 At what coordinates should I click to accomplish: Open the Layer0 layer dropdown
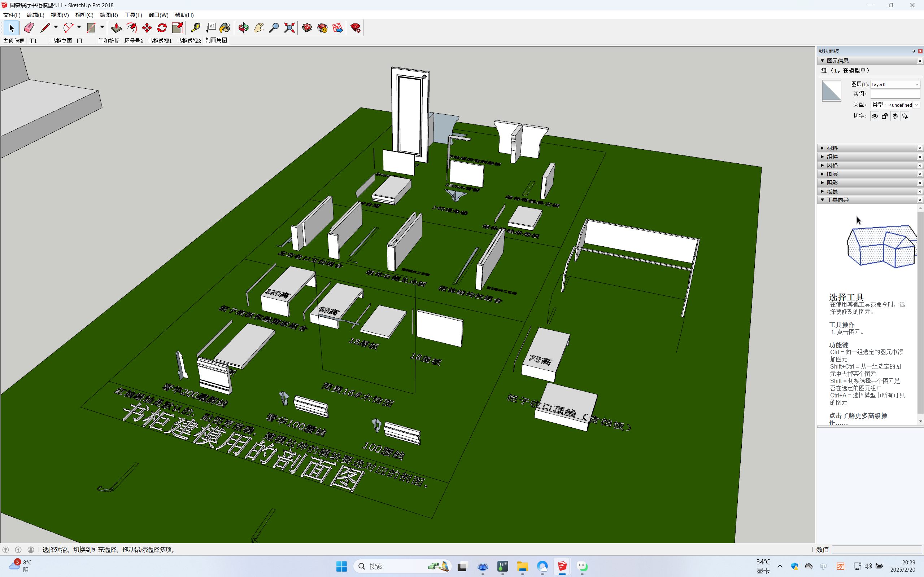click(895, 84)
